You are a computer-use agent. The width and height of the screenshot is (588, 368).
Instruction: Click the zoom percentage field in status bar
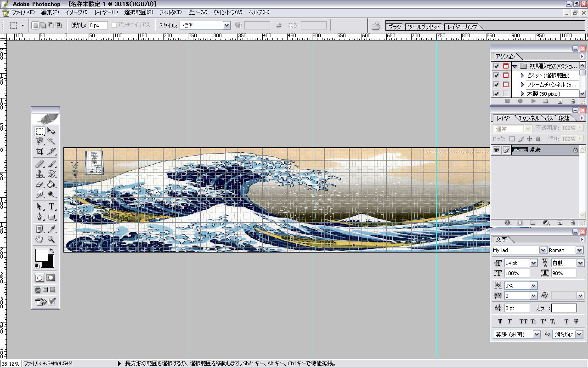pyautogui.click(x=11, y=363)
